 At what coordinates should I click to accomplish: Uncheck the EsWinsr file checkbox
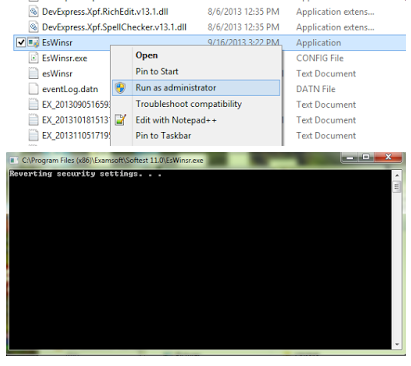(21, 42)
